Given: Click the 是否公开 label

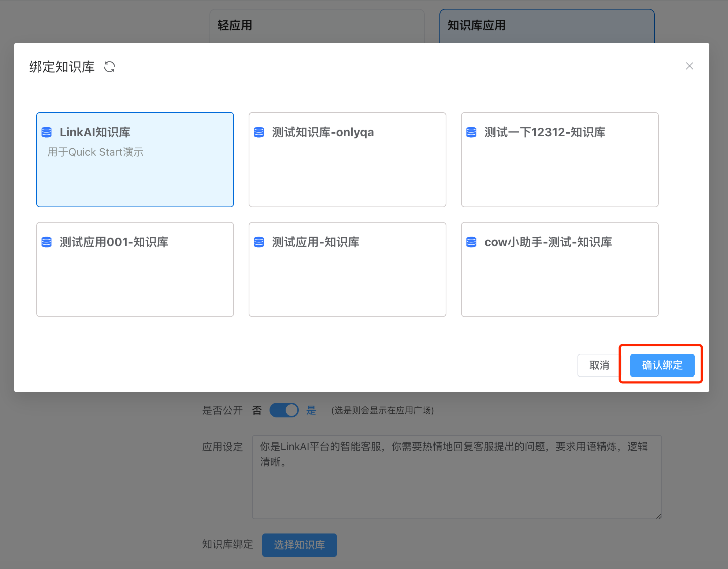Looking at the screenshot, I should [x=223, y=410].
